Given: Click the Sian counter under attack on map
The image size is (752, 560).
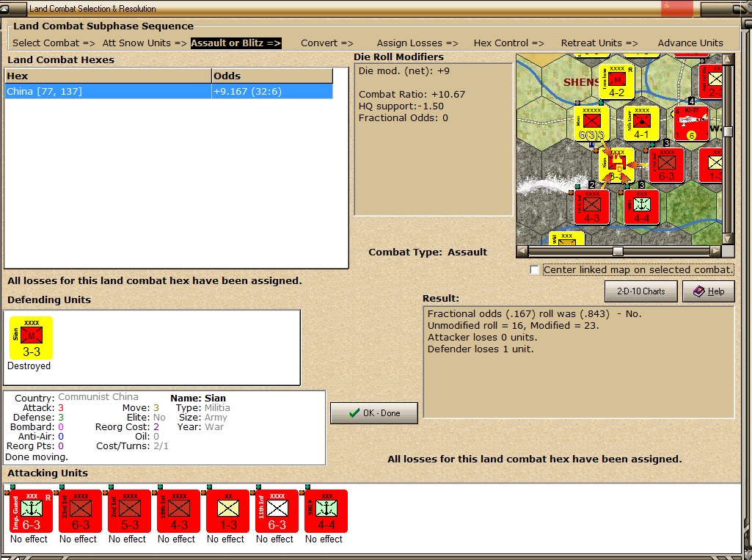Looking at the screenshot, I should 617,166.
